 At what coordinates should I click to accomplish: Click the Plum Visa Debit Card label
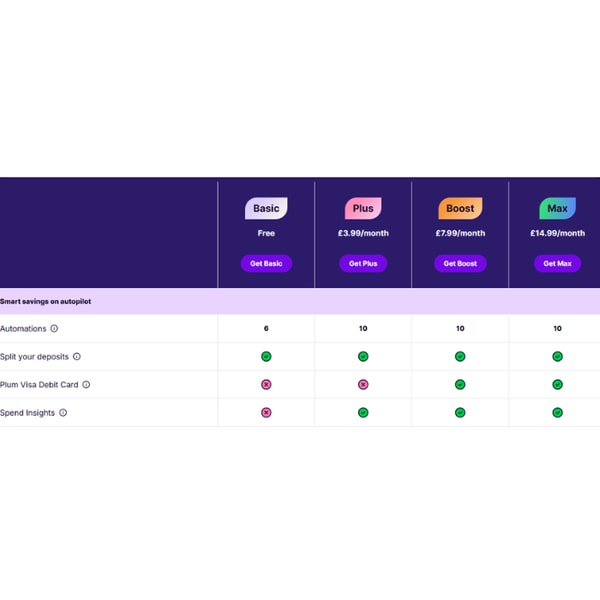(39, 385)
